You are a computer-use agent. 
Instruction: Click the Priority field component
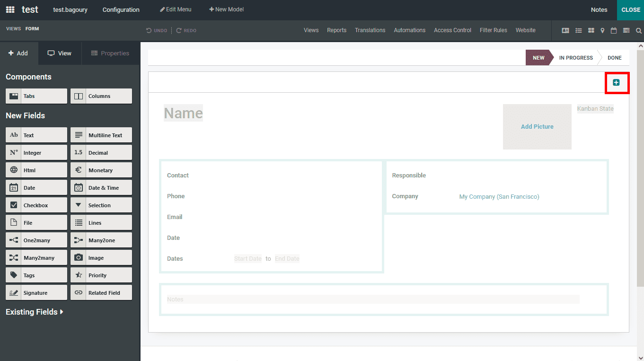pyautogui.click(x=101, y=274)
